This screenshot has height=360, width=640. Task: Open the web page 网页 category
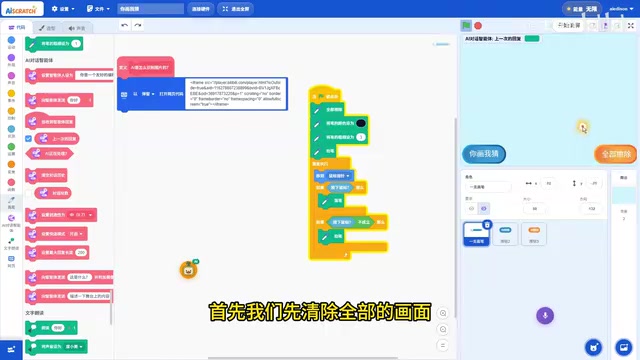click(11, 261)
